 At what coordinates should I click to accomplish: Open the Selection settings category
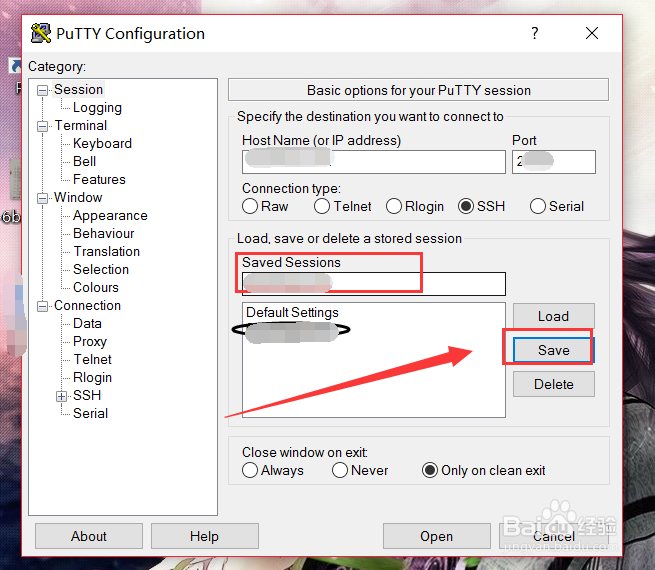pos(101,269)
